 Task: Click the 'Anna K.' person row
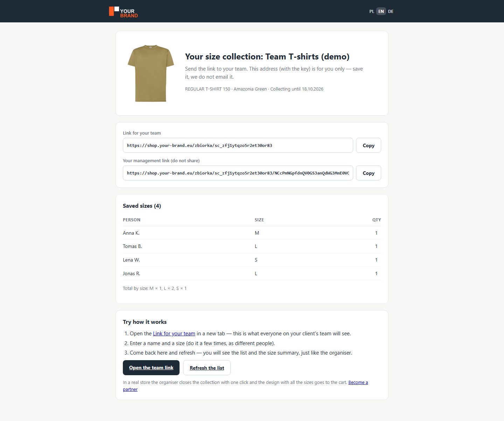(x=252, y=233)
